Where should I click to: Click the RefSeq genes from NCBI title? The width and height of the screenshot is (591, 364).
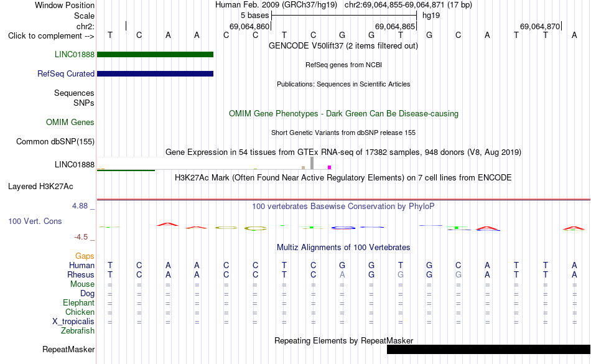click(x=343, y=65)
